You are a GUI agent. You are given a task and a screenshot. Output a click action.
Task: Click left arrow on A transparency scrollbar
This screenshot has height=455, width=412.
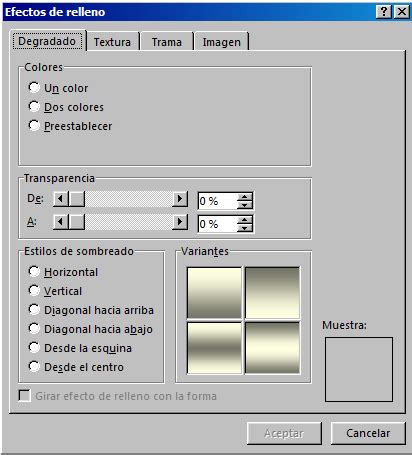point(60,222)
